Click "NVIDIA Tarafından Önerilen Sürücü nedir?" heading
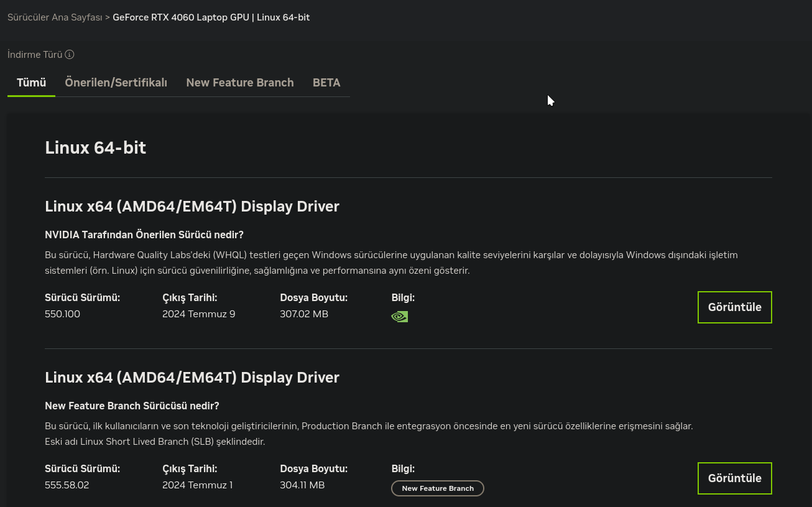Image resolution: width=812 pixels, height=507 pixels. click(x=144, y=235)
